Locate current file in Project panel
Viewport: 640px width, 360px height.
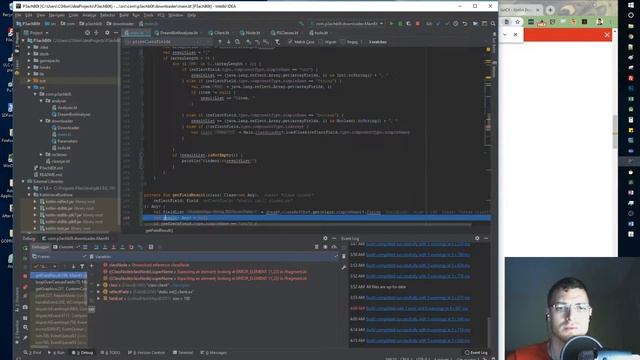click(x=87, y=33)
